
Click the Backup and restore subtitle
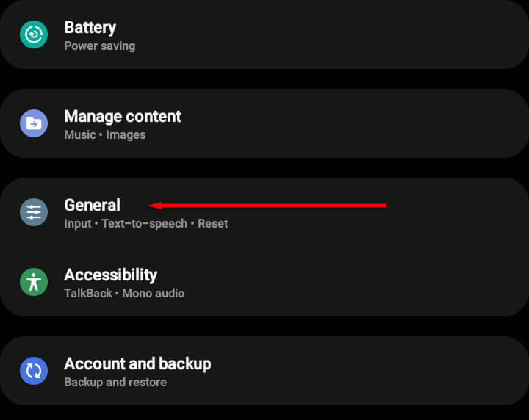coord(115,383)
